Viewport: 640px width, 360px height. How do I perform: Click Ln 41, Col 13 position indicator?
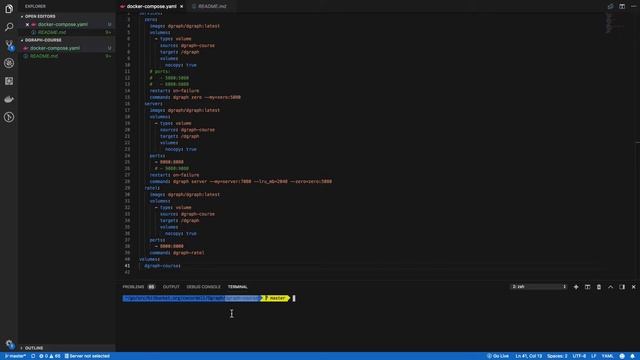(529, 356)
